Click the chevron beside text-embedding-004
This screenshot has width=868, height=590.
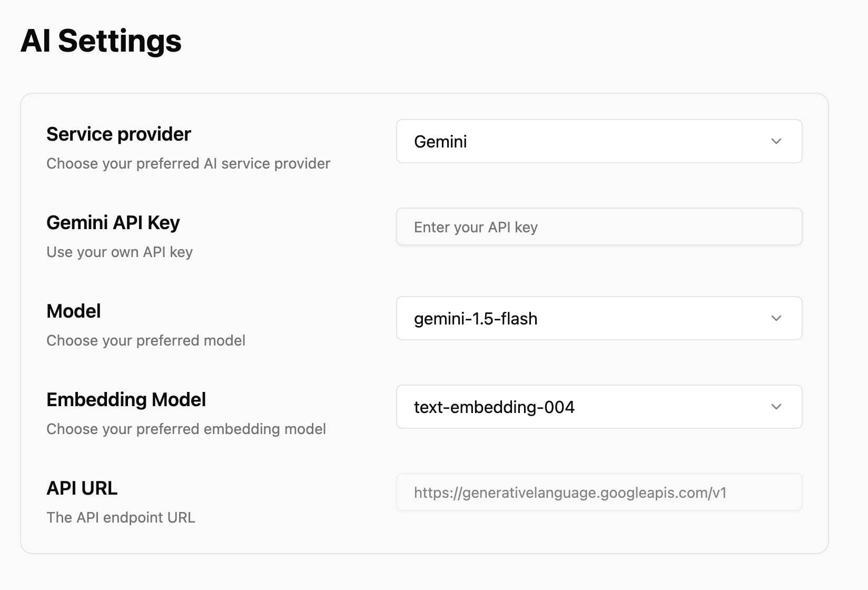coord(776,407)
